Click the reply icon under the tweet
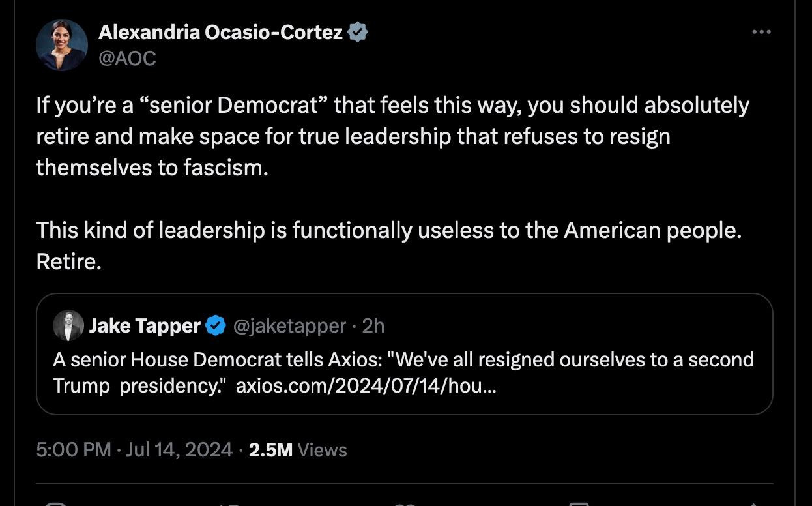The height and width of the screenshot is (506, 812). pyautogui.click(x=56, y=503)
